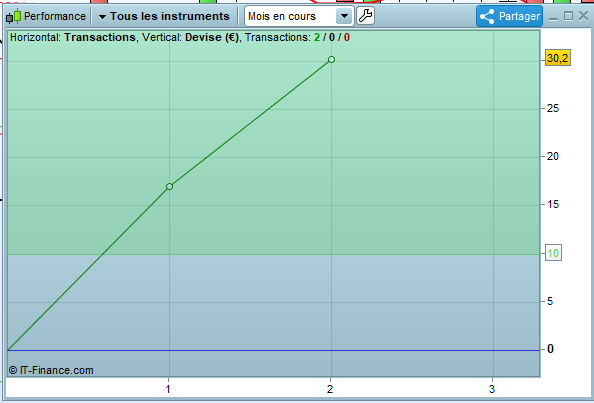Click the vertical axis value 25
The height and width of the screenshot is (403, 594).
(553, 108)
